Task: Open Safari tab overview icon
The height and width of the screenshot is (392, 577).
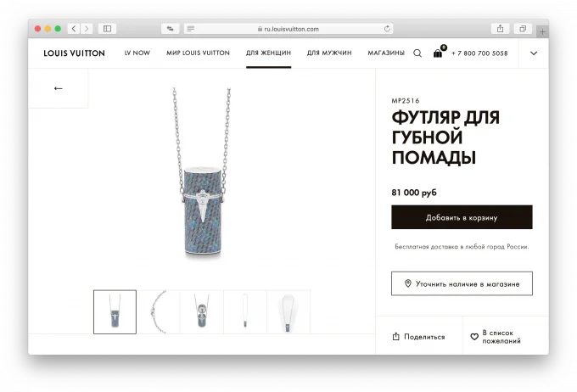Action: click(x=523, y=29)
